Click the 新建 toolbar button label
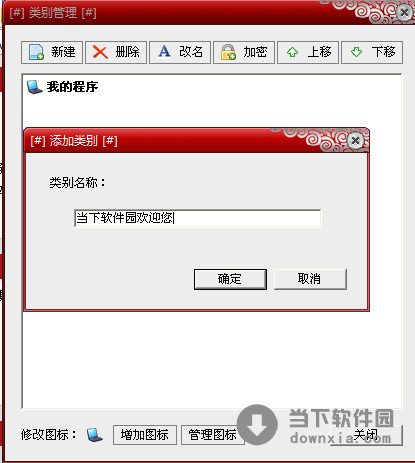Image resolution: width=415 pixels, height=463 pixels. pyautogui.click(x=63, y=52)
